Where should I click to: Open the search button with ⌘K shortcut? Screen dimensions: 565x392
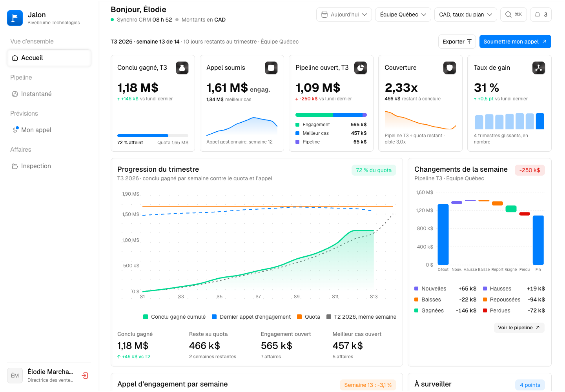pos(514,15)
